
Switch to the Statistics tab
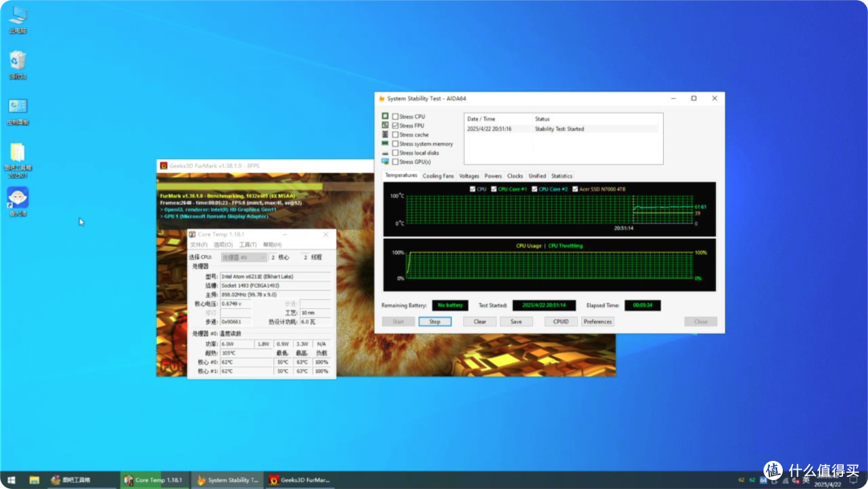pos(561,176)
